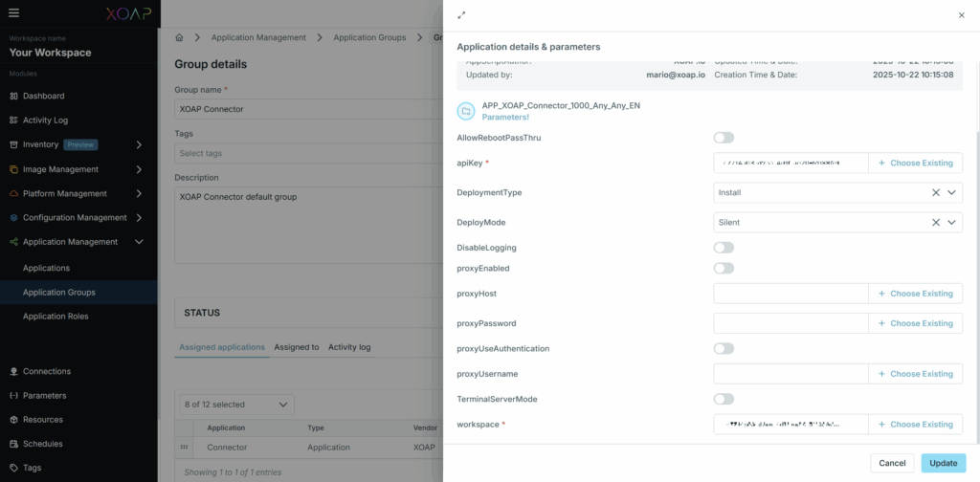Click the Resources cube icon
Image resolution: width=980 pixels, height=482 pixels.
(13, 420)
